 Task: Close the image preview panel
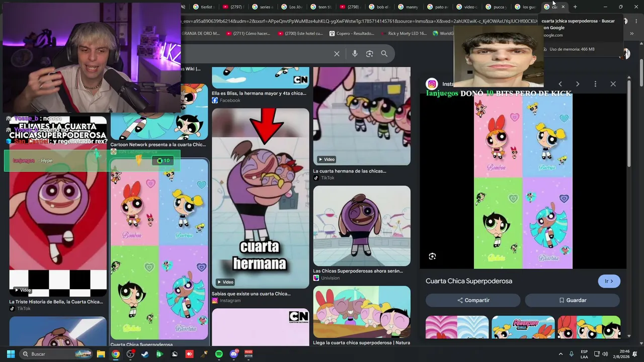(x=613, y=84)
